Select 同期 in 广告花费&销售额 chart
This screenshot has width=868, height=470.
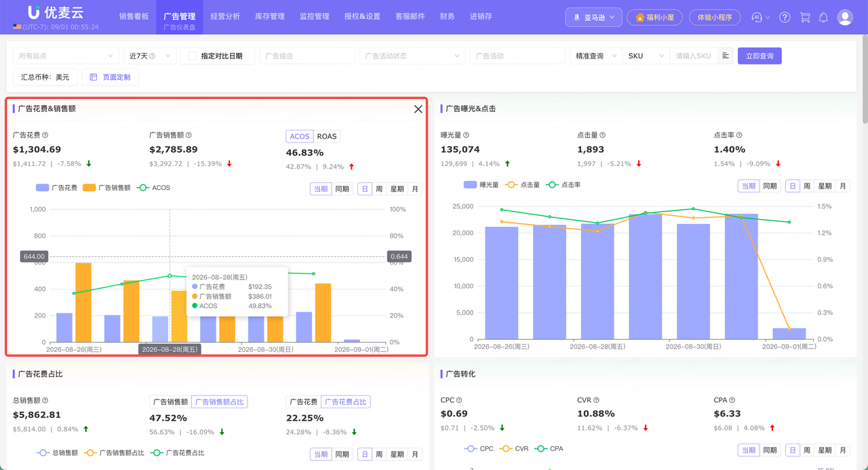click(x=342, y=189)
